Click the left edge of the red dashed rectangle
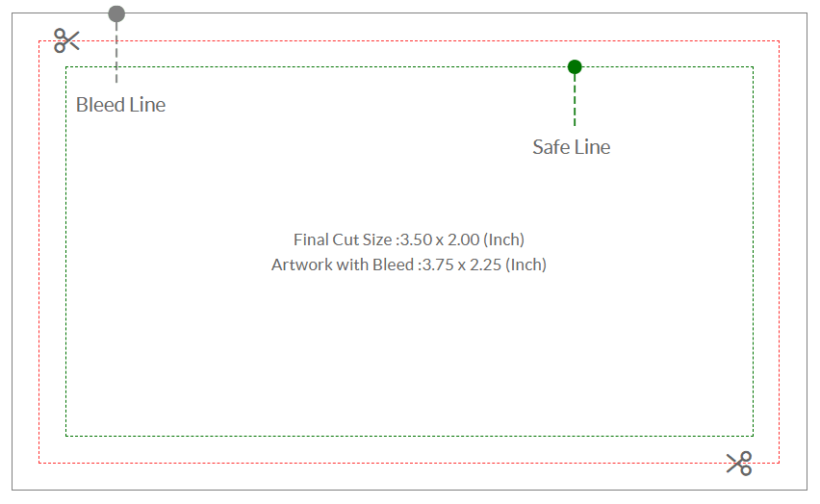The height and width of the screenshot is (504, 820). 39,251
